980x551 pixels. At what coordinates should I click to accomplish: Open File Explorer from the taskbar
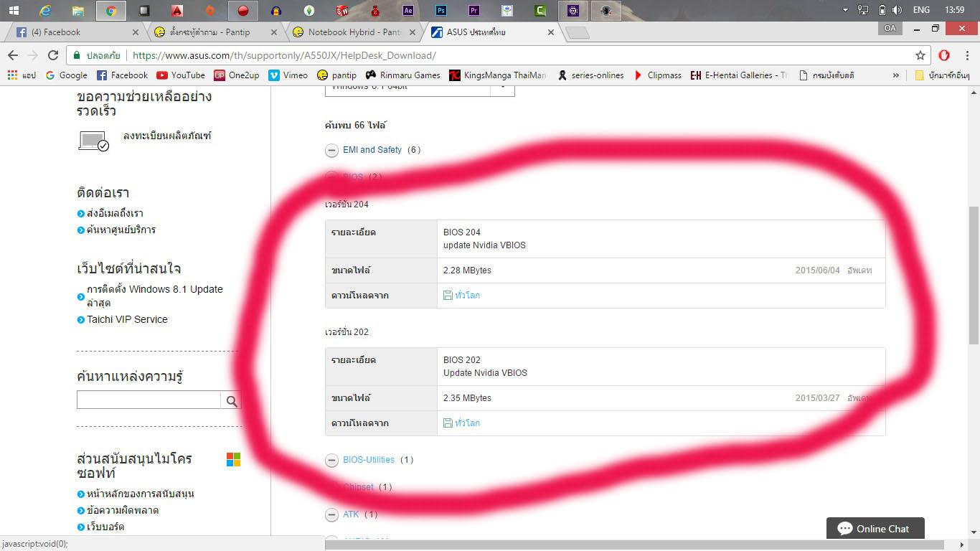tap(78, 11)
